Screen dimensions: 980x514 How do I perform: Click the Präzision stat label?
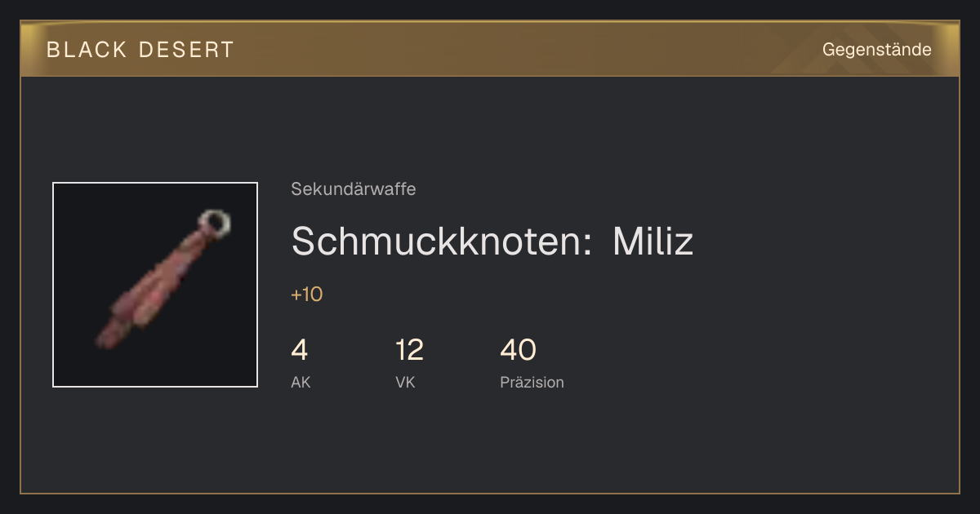tap(532, 382)
